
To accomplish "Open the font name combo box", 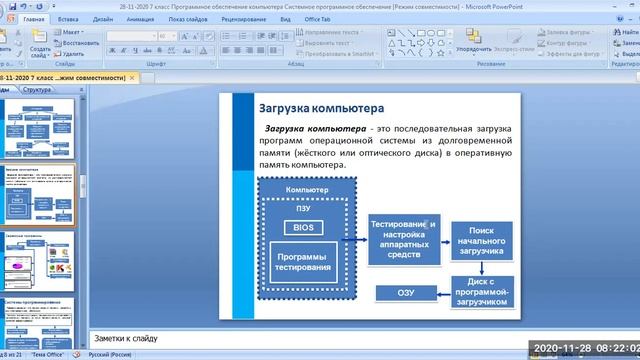I will (x=132, y=36).
